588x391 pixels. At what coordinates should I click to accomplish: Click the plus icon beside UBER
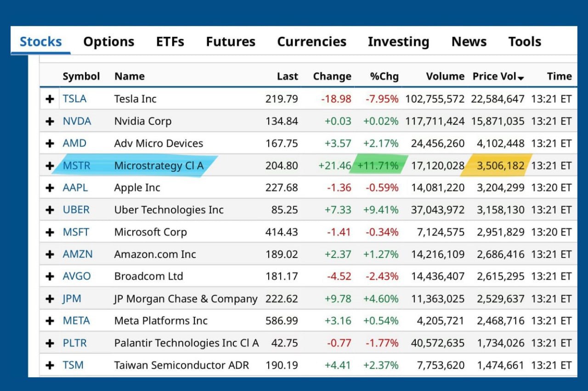tap(50, 210)
